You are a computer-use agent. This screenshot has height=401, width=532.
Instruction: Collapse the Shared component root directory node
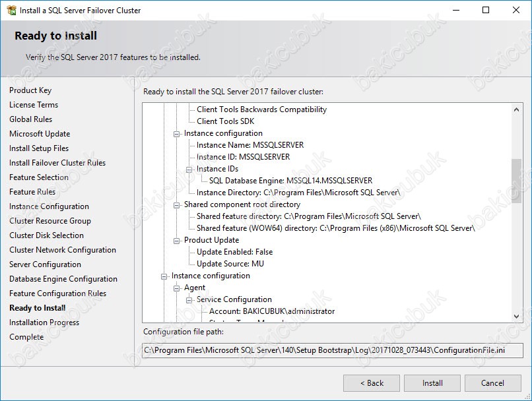[177, 204]
